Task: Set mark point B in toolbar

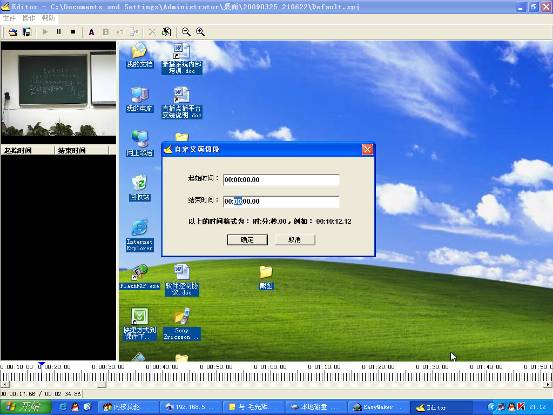Action: tap(105, 32)
